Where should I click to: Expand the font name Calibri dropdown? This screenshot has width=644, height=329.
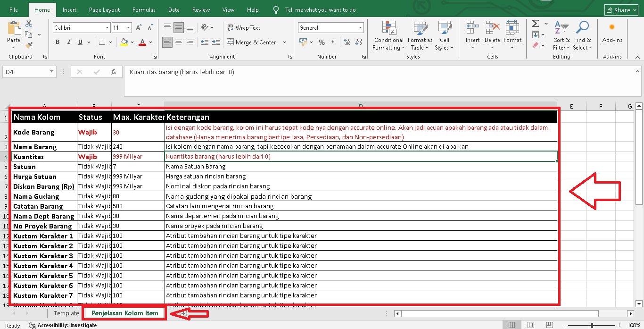pos(107,28)
